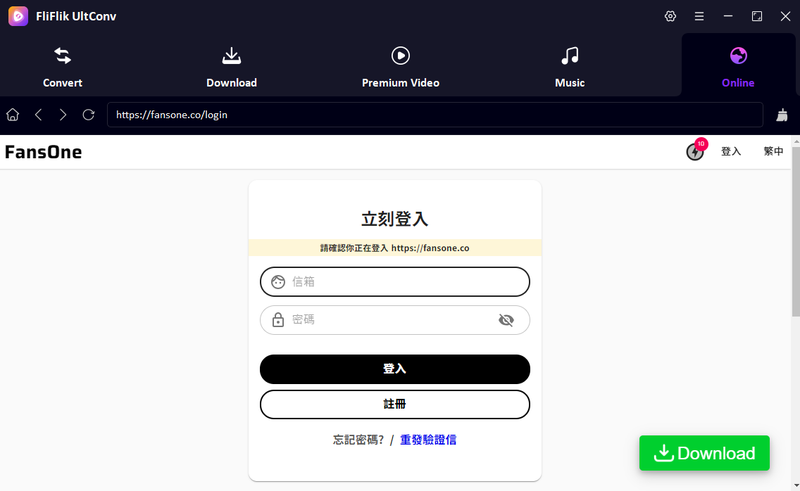
Task: Click the FansOne site logo
Action: click(x=43, y=152)
